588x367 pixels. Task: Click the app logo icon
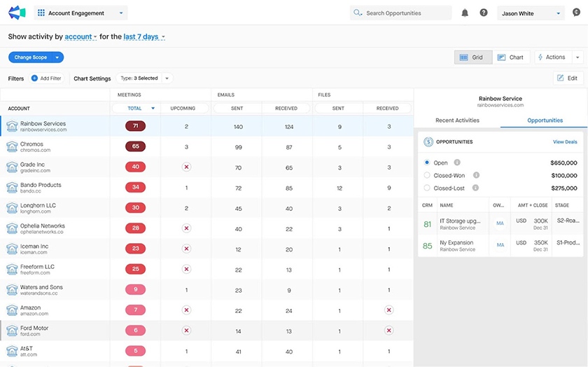point(17,13)
